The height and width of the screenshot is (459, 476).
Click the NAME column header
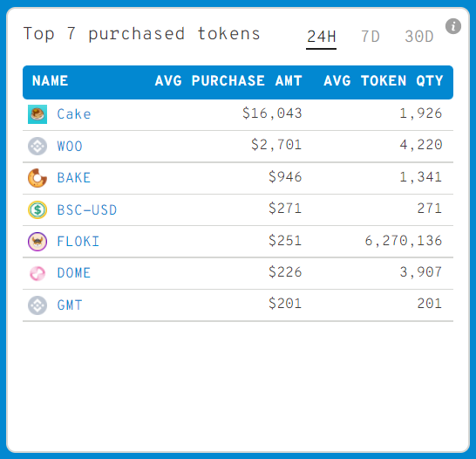50,81
